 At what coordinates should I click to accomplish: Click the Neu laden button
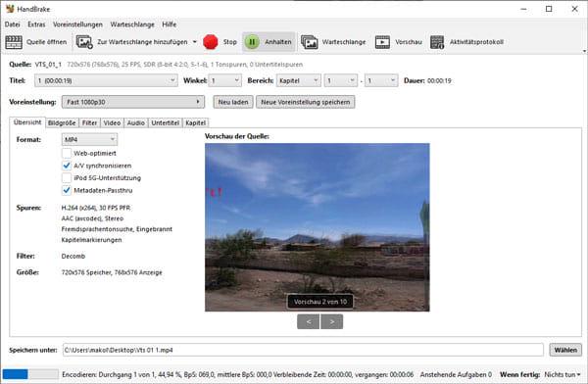coord(233,102)
